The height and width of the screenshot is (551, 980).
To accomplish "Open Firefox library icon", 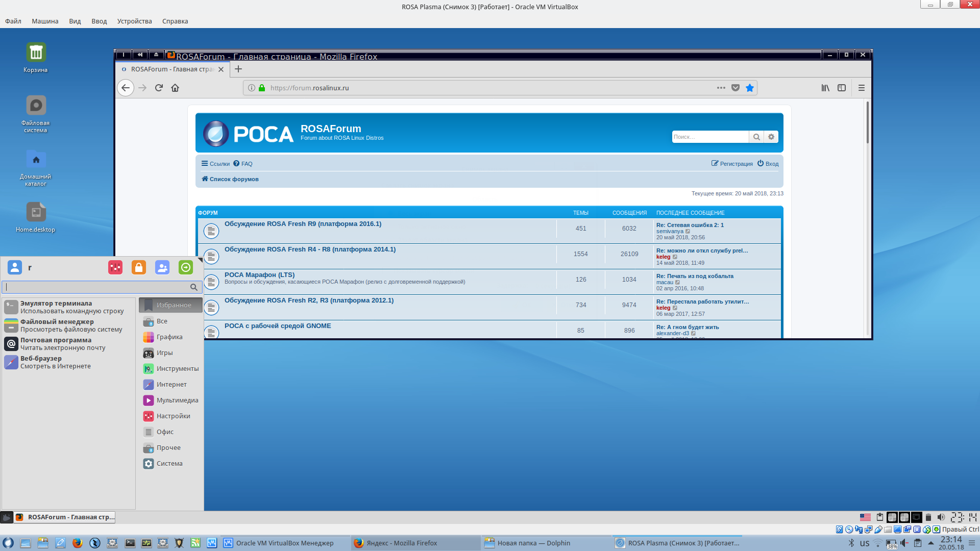I will [825, 88].
